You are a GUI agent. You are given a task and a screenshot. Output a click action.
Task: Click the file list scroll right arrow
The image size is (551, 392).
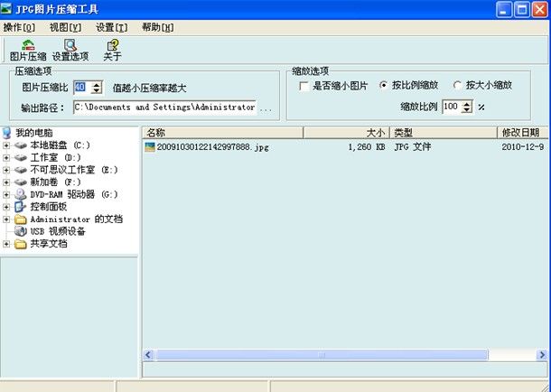pos(542,355)
